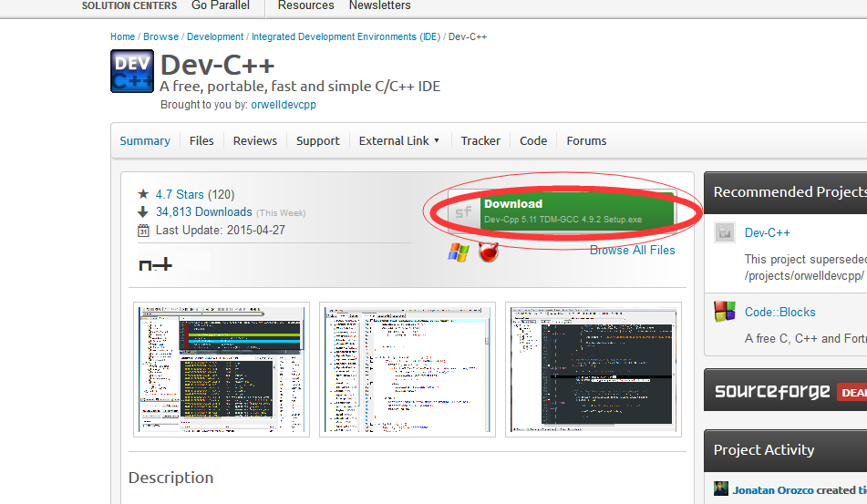Image resolution: width=867 pixels, height=504 pixels.
Task: Open the Files tab
Action: pyautogui.click(x=201, y=141)
